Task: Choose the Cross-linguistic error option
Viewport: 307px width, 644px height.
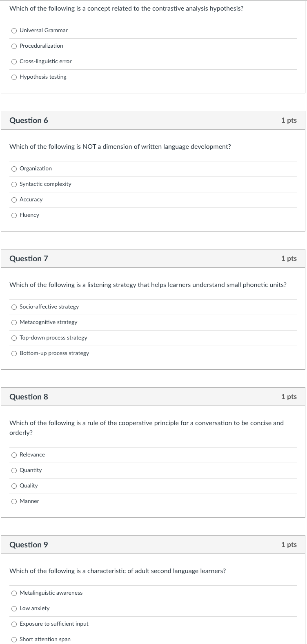Action: pos(14,62)
